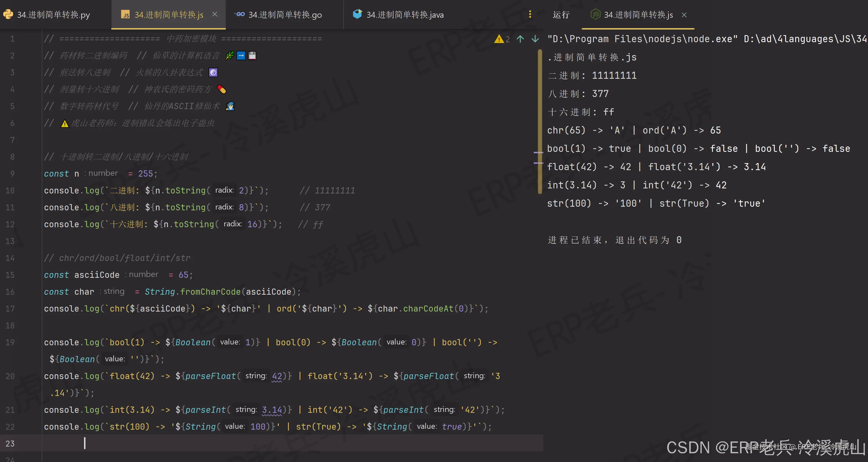Go to previous highlighted error arrow
The height and width of the screenshot is (462, 868).
click(x=520, y=39)
